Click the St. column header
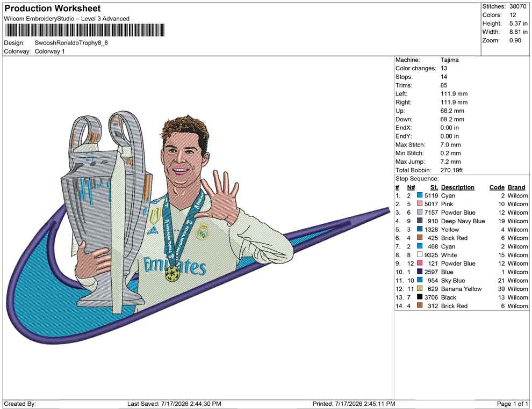The height and width of the screenshot is (409, 532). point(434,187)
